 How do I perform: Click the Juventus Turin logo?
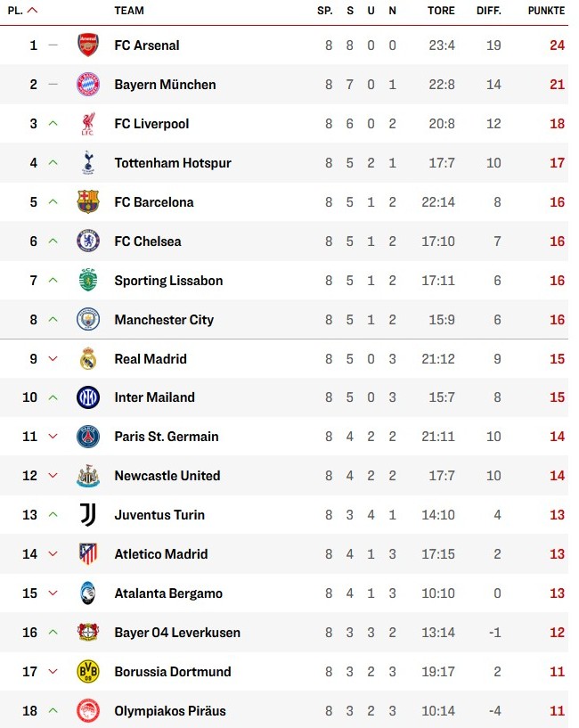88,515
